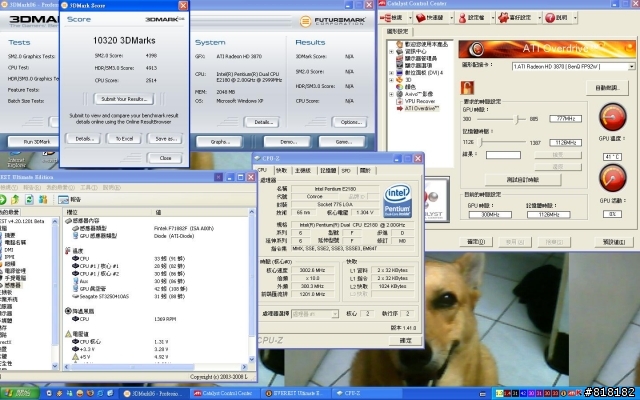Click Details button in 3DMark Score window

(84, 139)
